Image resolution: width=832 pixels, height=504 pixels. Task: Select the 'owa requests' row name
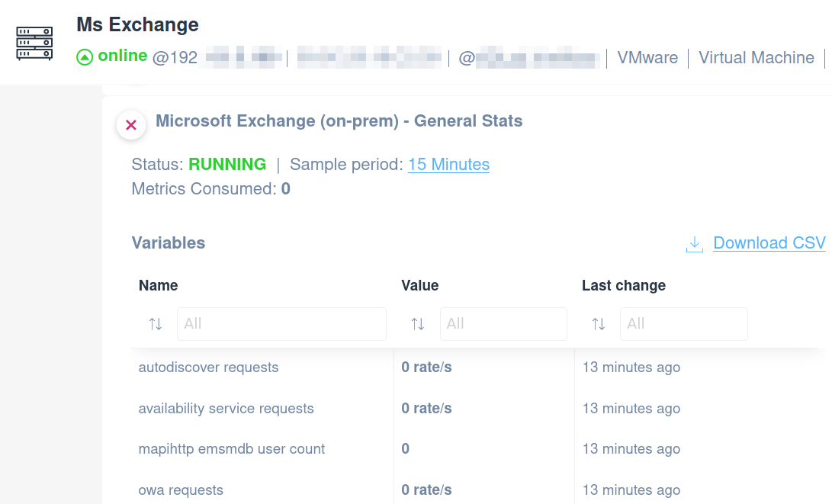pos(181,490)
